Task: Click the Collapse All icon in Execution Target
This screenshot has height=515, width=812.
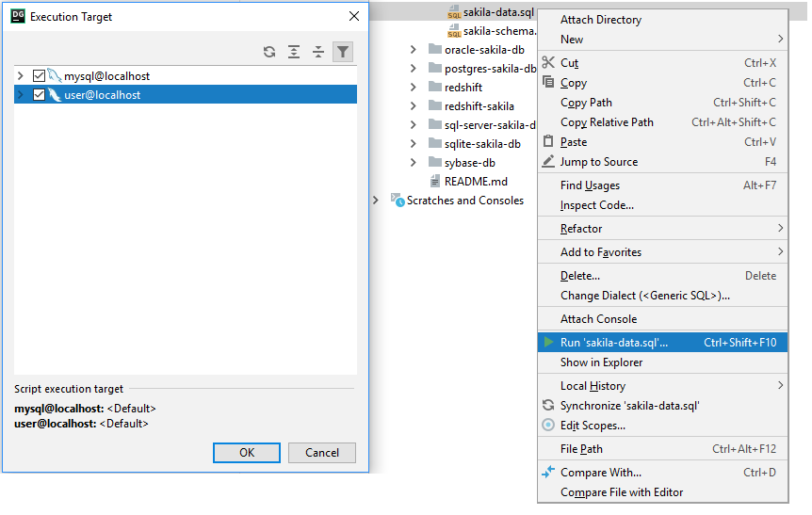Action: [x=318, y=52]
